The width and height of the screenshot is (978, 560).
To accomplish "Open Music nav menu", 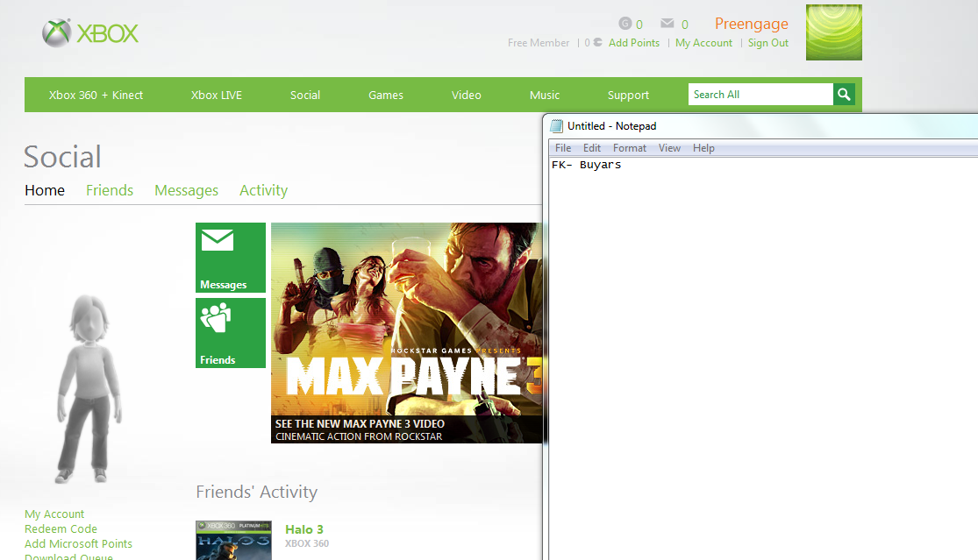I will point(545,96).
